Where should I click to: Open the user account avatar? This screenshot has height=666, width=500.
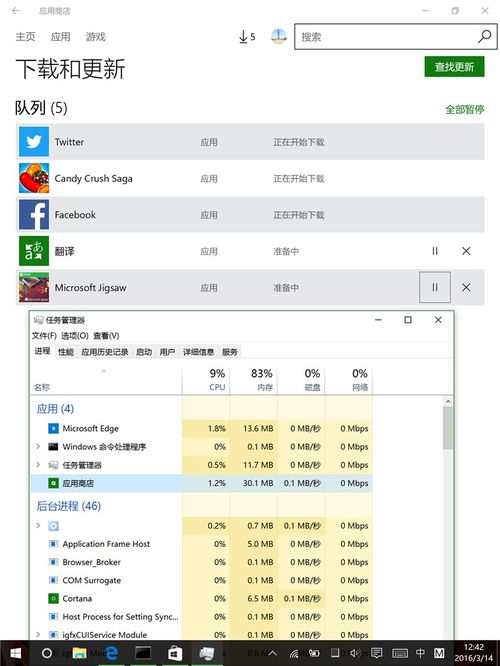[x=279, y=37]
